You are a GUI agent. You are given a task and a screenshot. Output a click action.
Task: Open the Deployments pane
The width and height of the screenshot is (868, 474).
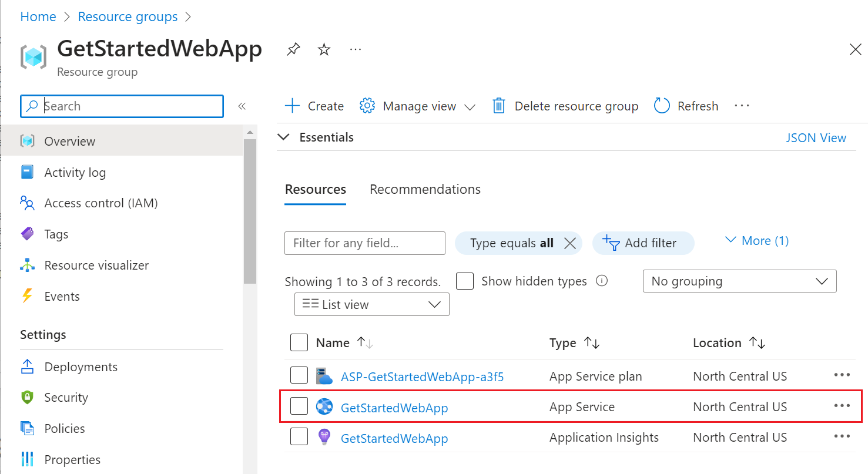coord(81,367)
